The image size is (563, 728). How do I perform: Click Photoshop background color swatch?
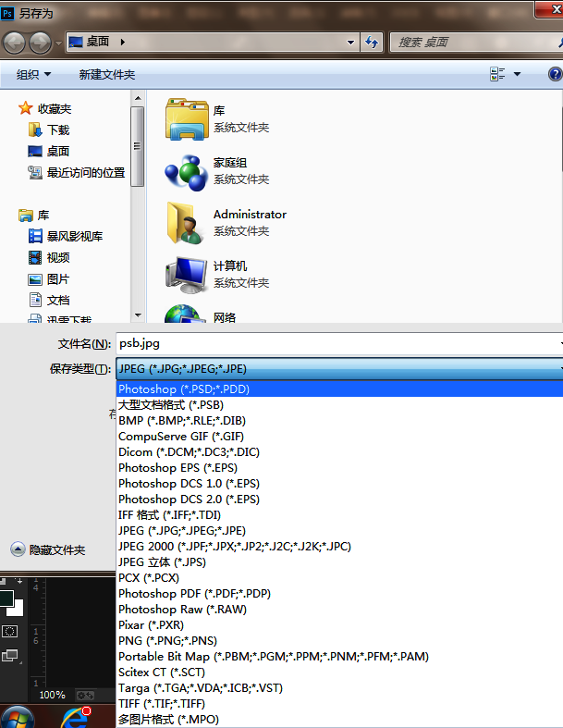click(x=18, y=609)
